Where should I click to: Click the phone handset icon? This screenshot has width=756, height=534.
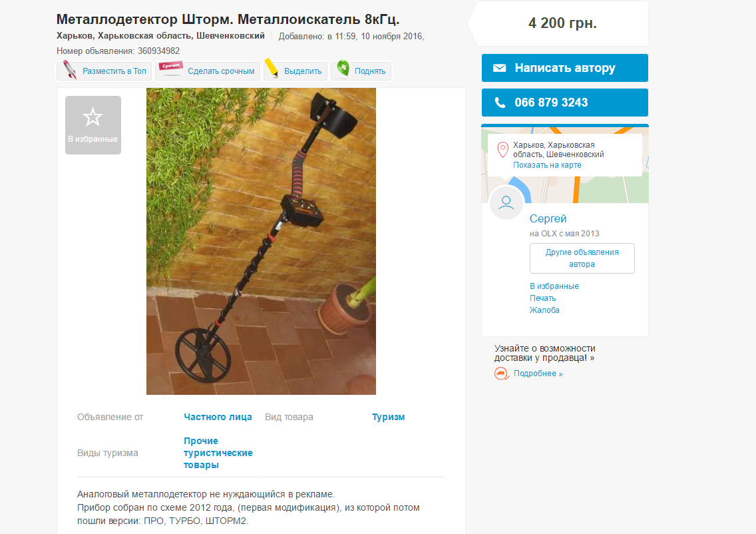500,103
